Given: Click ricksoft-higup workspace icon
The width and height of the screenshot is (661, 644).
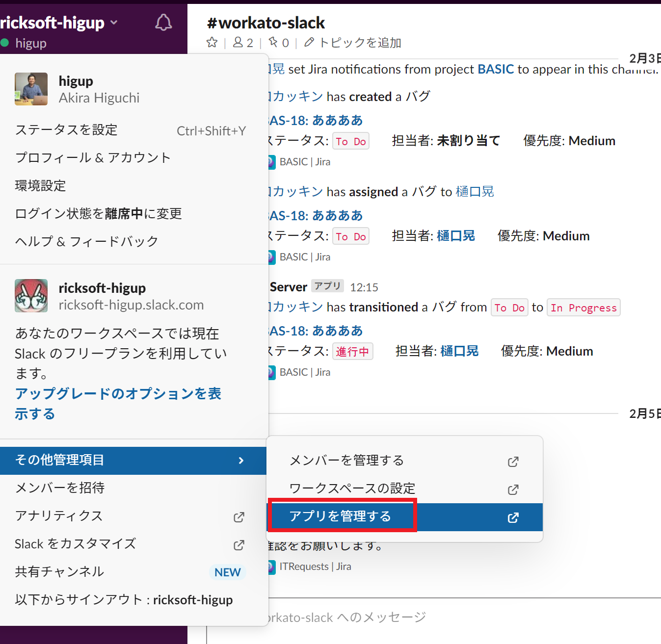Looking at the screenshot, I should point(31,296).
